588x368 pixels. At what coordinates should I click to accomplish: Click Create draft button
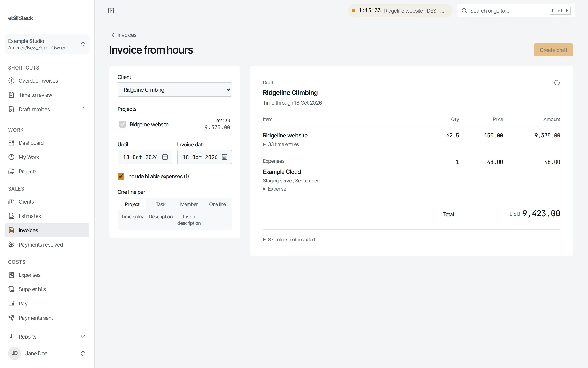click(x=553, y=50)
